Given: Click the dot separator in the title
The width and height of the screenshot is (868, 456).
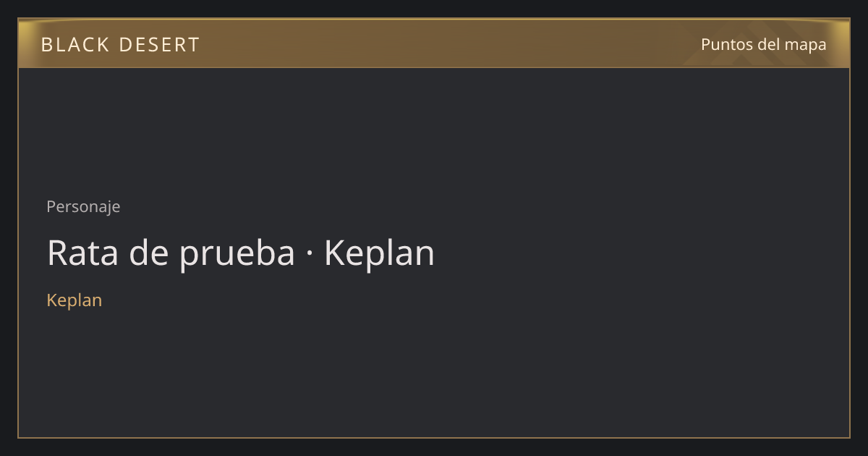Looking at the screenshot, I should (310, 254).
